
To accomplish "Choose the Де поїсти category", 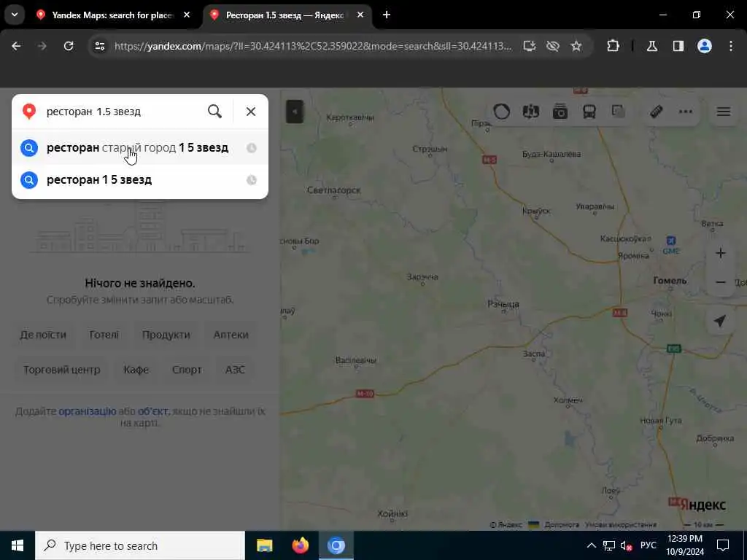I will (43, 335).
